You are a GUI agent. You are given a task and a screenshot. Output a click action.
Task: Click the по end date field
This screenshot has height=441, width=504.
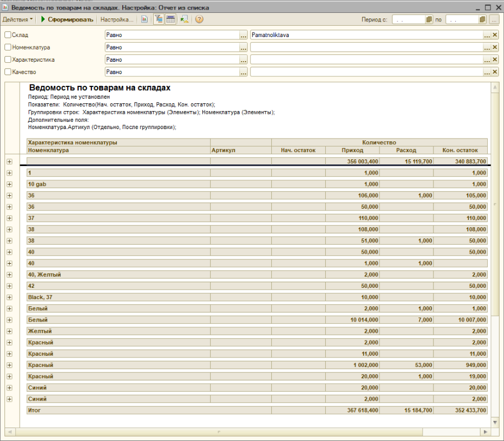463,20
